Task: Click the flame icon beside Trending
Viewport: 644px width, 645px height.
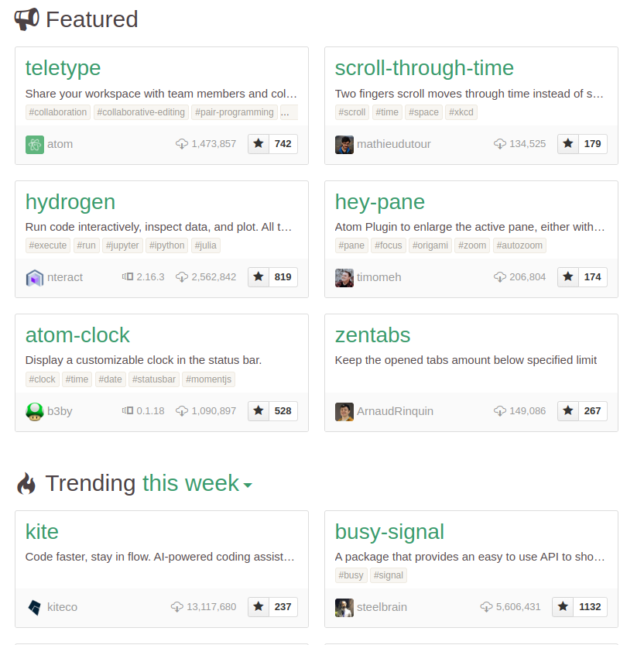Action: point(28,483)
